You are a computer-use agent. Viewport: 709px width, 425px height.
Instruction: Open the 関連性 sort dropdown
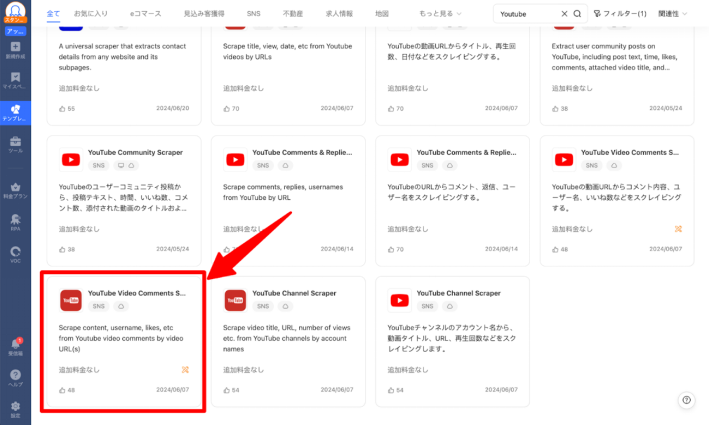(x=672, y=14)
